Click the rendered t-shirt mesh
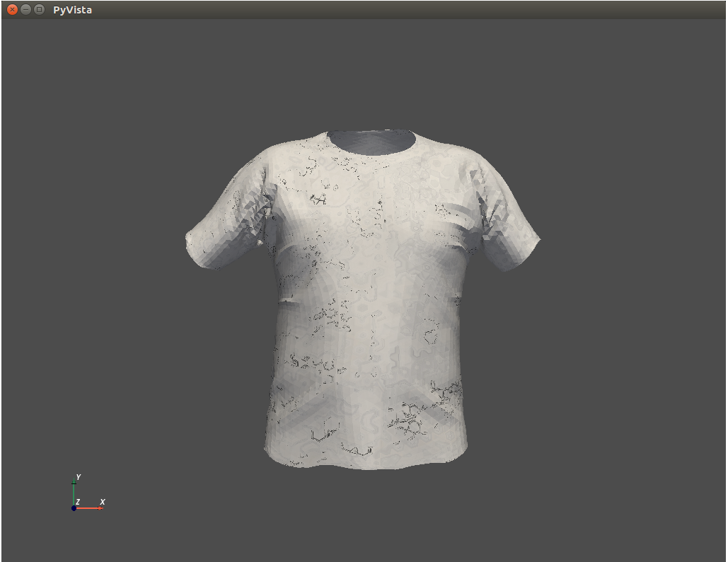 364,299
